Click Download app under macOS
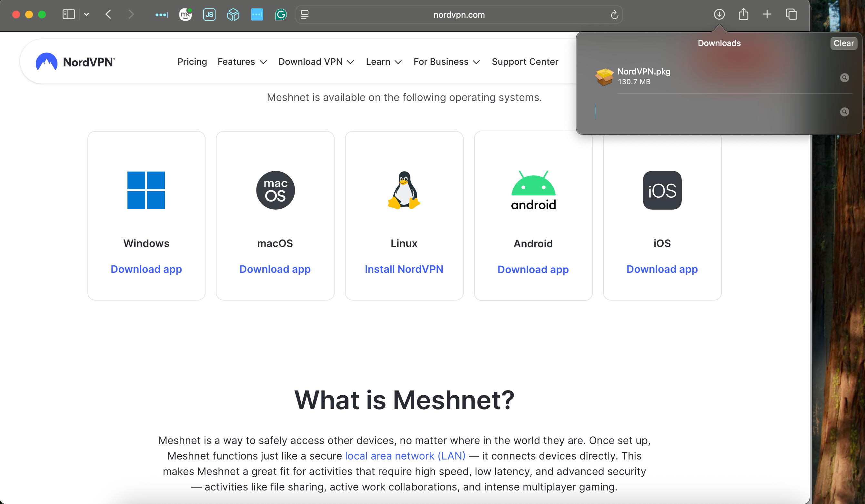The height and width of the screenshot is (504, 865). [x=275, y=269]
